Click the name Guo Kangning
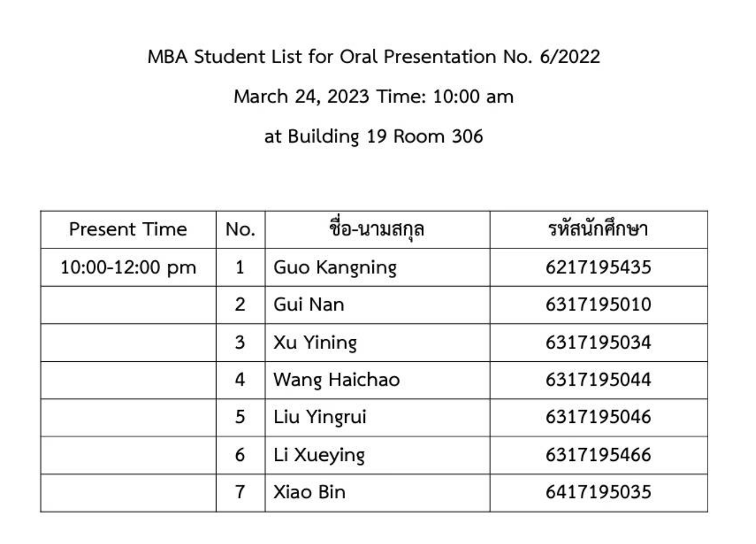756x544 pixels. click(x=335, y=267)
